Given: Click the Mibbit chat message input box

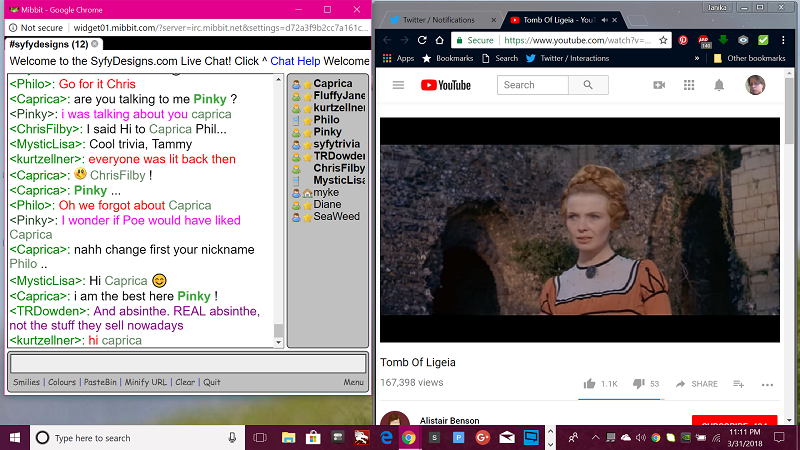Looking at the screenshot, I should click(188, 363).
